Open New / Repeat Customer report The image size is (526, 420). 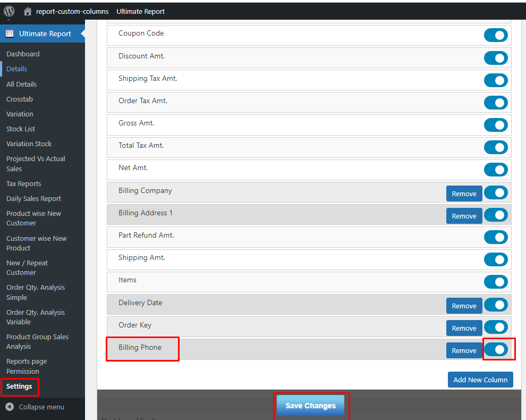tap(27, 267)
